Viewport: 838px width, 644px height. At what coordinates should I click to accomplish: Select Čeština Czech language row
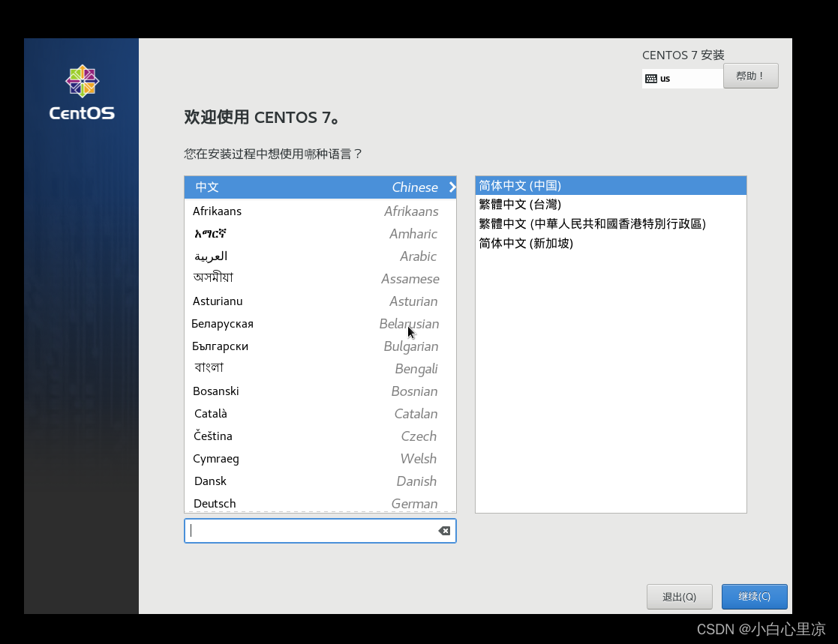point(320,436)
